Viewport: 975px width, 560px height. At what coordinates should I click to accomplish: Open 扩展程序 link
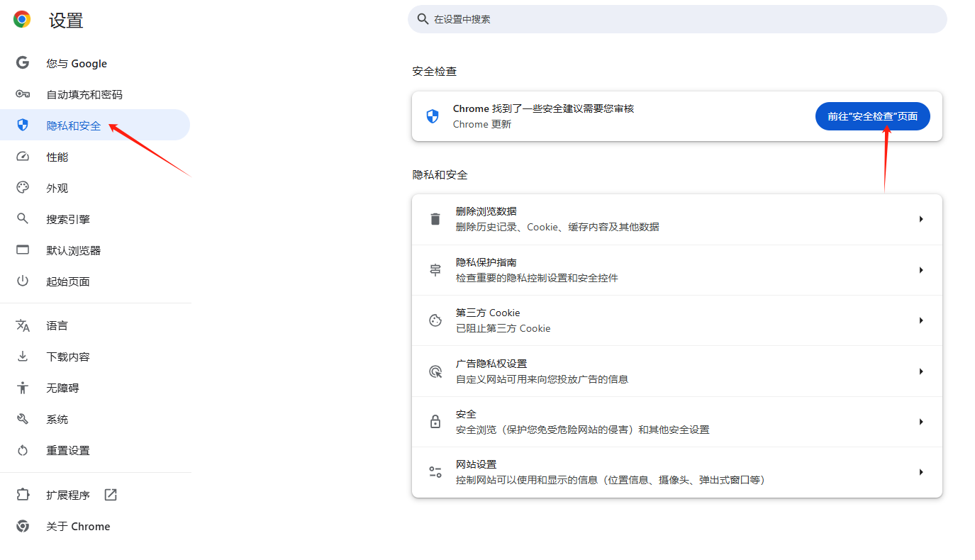95,495
